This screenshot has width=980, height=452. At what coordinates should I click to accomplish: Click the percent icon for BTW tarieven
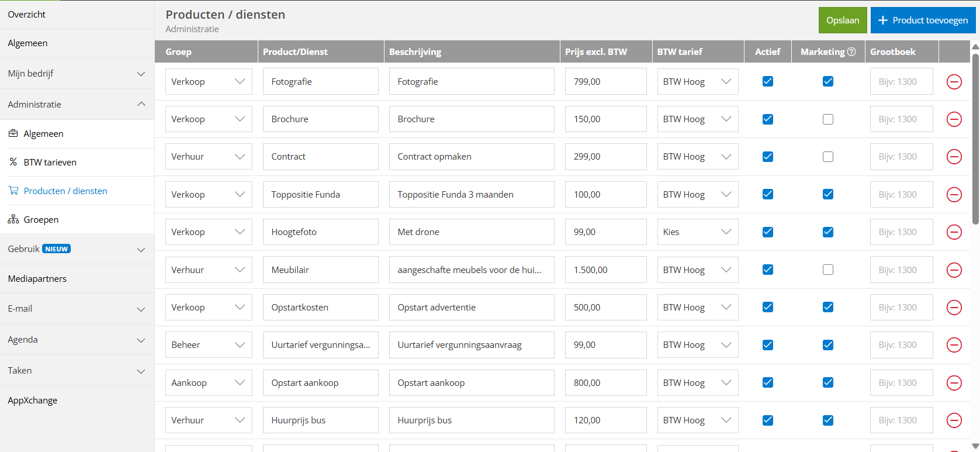point(13,162)
